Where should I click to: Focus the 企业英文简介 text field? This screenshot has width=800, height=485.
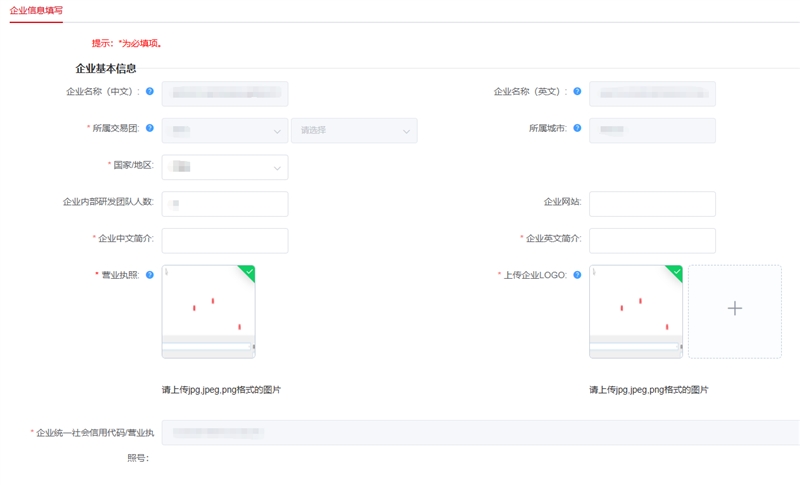tap(653, 241)
